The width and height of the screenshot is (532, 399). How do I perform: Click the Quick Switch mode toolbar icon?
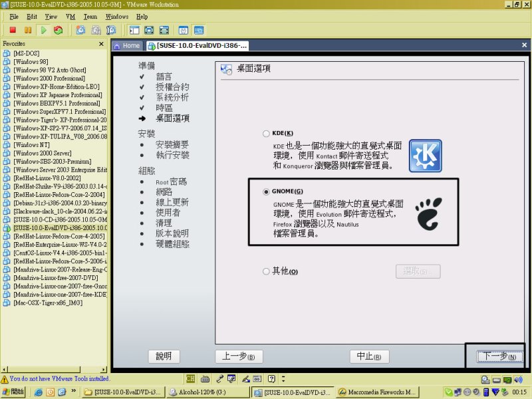[x=149, y=30]
